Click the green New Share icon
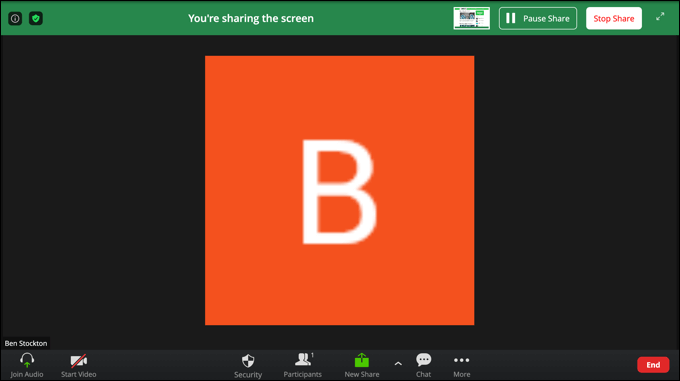The image size is (680, 381). 362,360
